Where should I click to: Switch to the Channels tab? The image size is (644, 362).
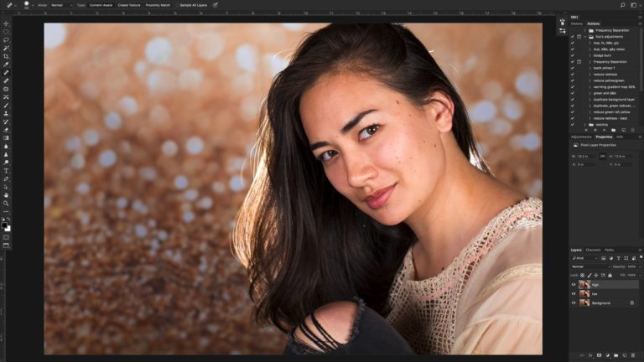pos(593,250)
